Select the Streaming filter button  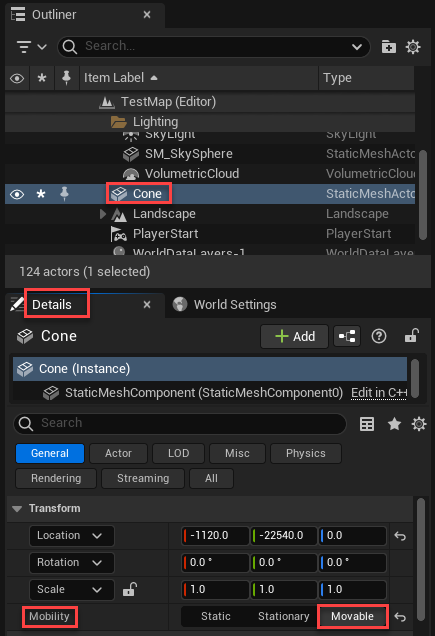coord(143,479)
